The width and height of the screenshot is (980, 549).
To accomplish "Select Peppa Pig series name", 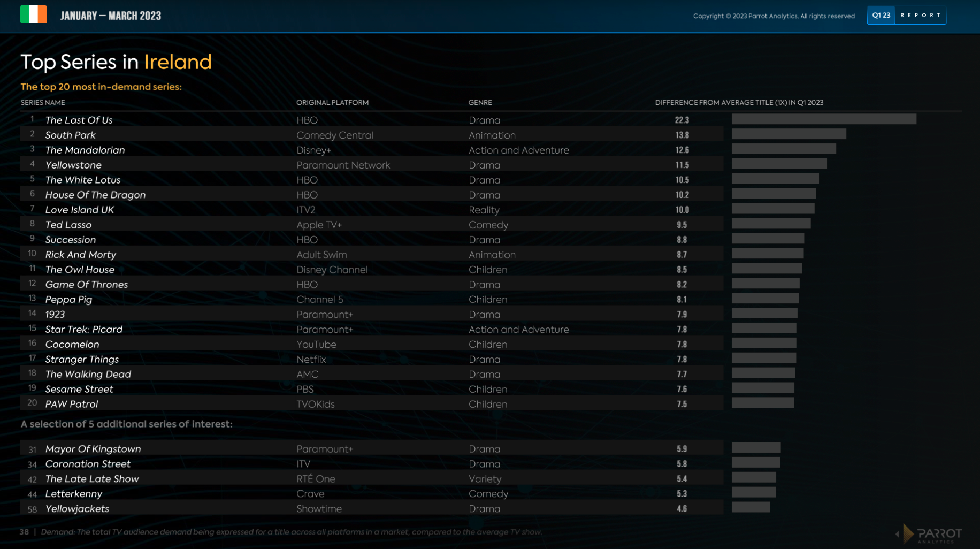I will 68,300.
